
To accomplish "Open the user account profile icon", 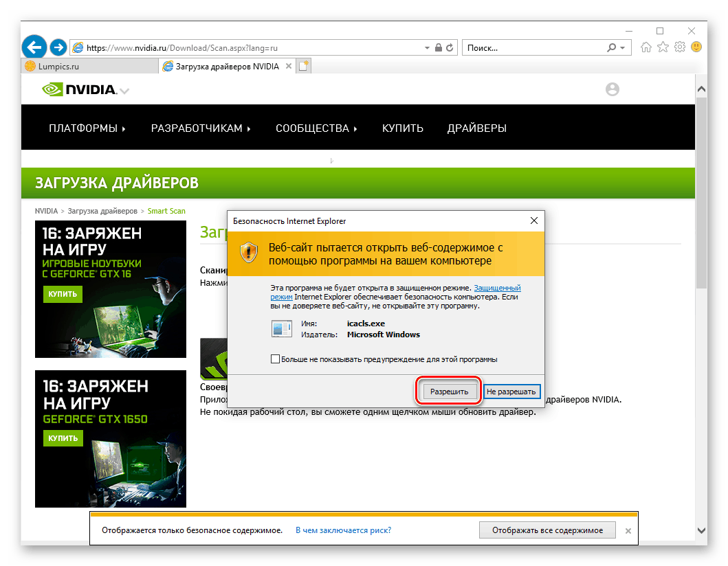I will tap(613, 89).
